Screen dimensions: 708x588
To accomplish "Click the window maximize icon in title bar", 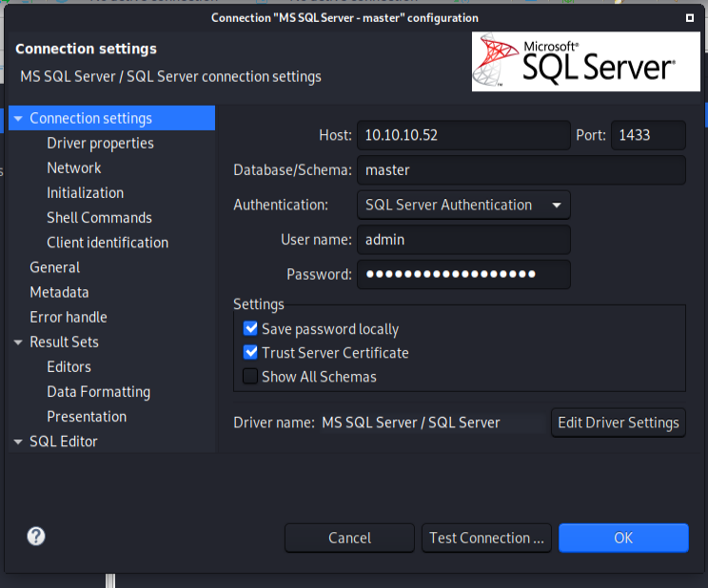I will pos(689,17).
